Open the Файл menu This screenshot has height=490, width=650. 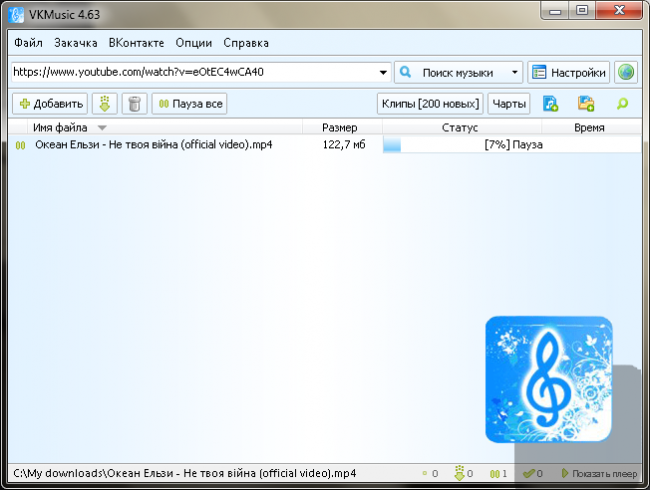28,43
